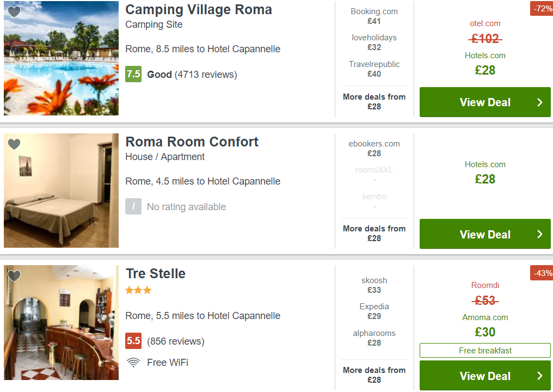The width and height of the screenshot is (553, 392).
Task: Favorite Camping Village Roma with heart icon
Action: point(14,11)
